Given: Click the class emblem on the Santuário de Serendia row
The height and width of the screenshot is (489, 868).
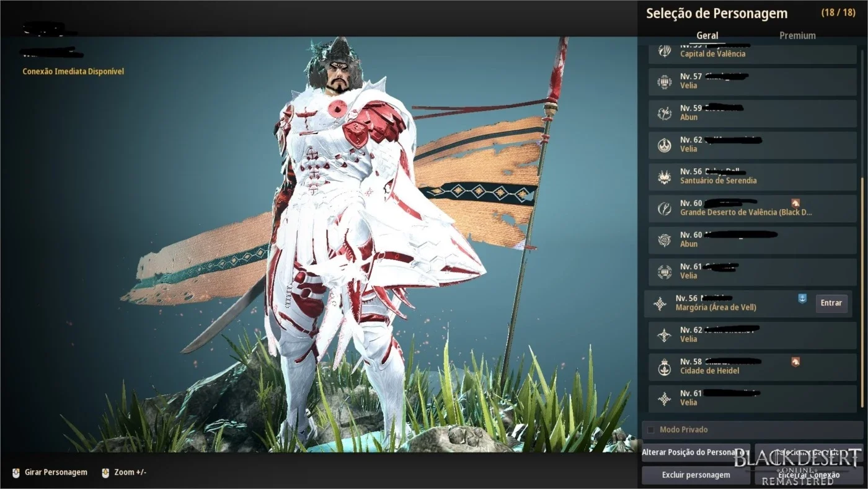Looking at the screenshot, I should tap(664, 177).
